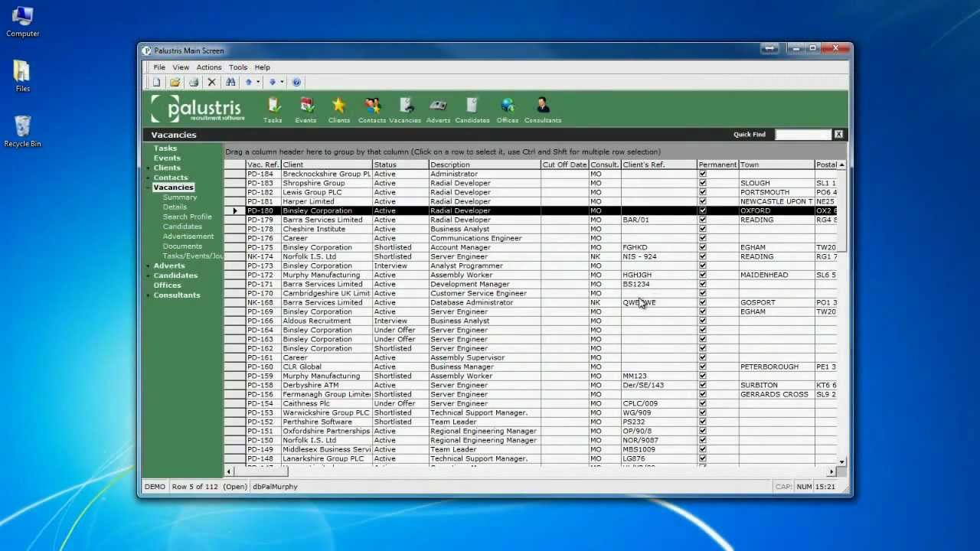Toggle Permanent checkbox for PD-179 row
Viewport: 980px width, 551px height.
[703, 220]
